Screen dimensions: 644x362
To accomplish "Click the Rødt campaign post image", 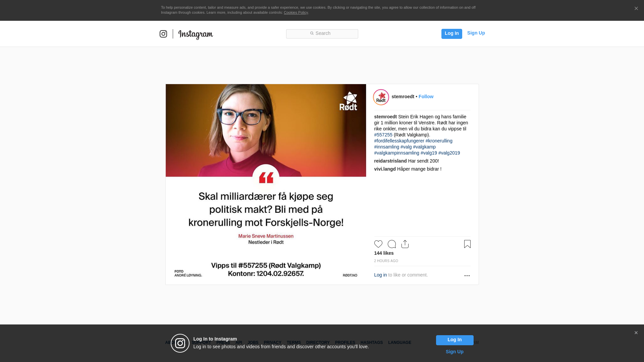I will [266, 184].
